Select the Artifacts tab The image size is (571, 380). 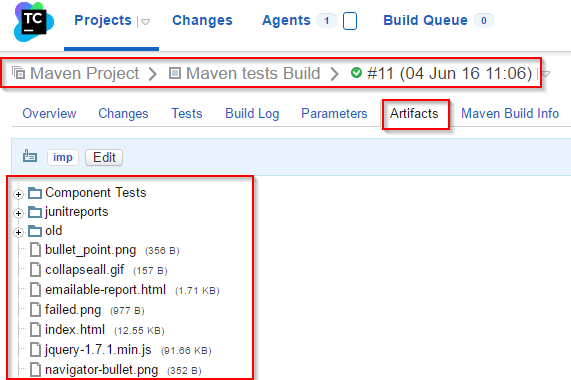coord(414,114)
